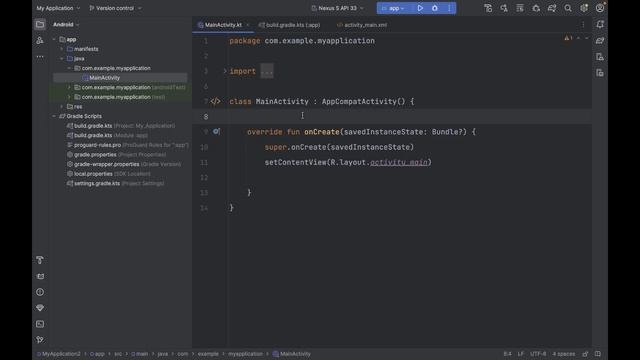Debug the app with bug icon

(435, 8)
